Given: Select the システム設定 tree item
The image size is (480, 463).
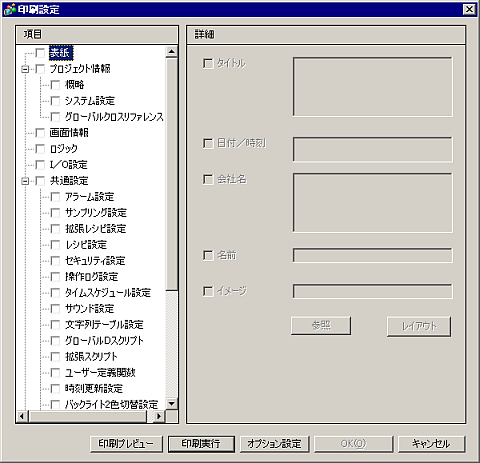Looking at the screenshot, I should point(90,101).
